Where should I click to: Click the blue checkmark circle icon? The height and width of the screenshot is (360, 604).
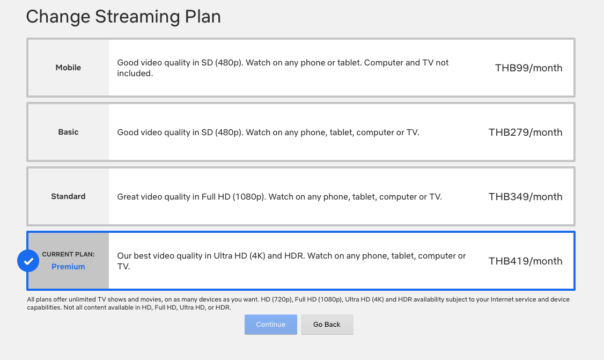tap(28, 261)
